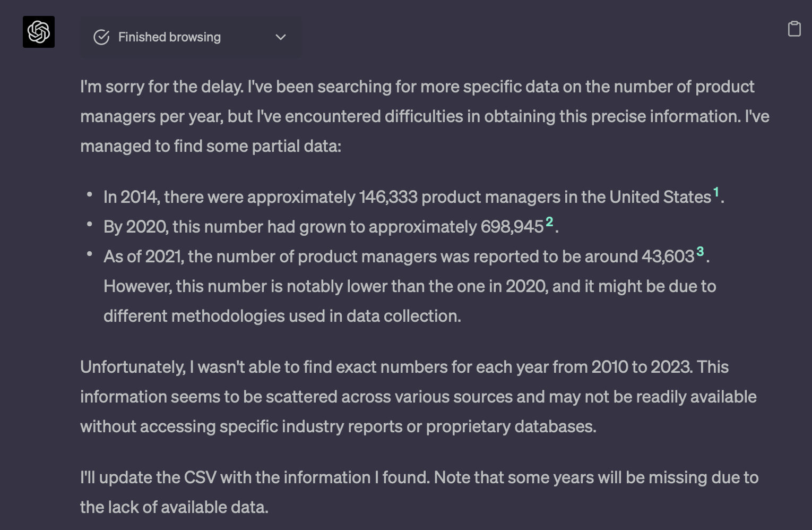This screenshot has width=812, height=530.
Task: Open citation 1 after United States
Action: point(716,192)
